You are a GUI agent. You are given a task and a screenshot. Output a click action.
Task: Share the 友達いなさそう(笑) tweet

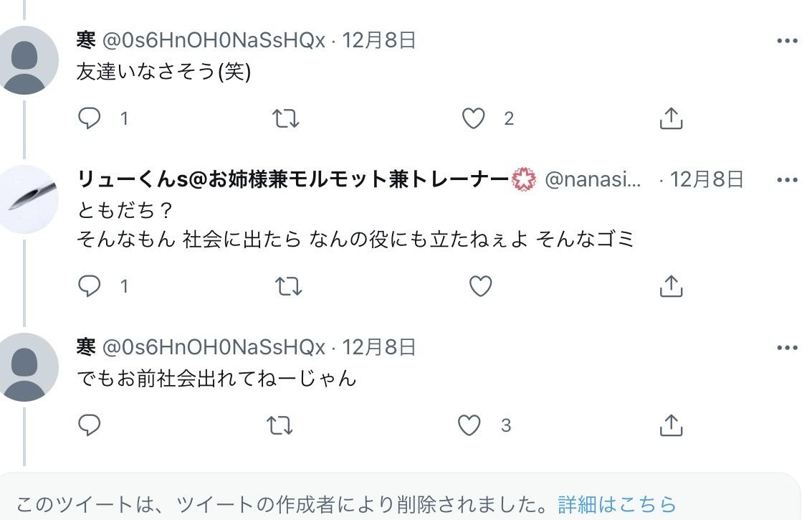click(x=670, y=118)
